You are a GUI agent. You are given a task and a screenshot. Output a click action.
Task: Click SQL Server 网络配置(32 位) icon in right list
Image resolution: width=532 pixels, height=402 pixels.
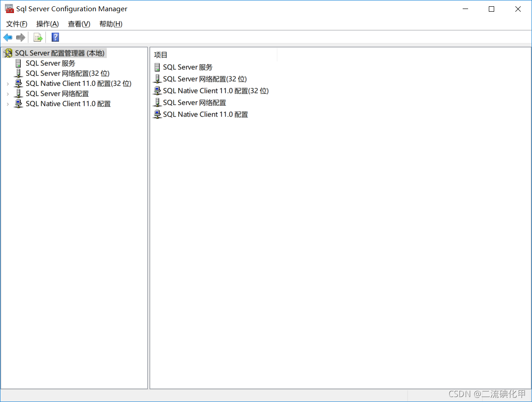(x=157, y=79)
